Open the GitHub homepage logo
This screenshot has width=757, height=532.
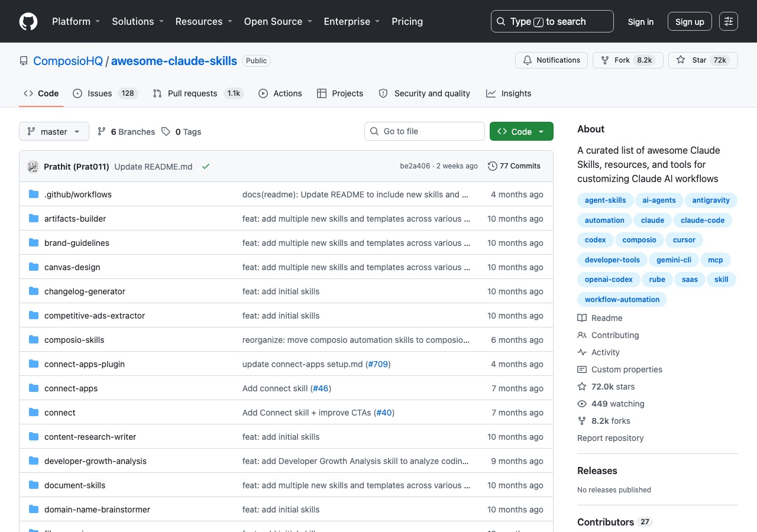28,21
